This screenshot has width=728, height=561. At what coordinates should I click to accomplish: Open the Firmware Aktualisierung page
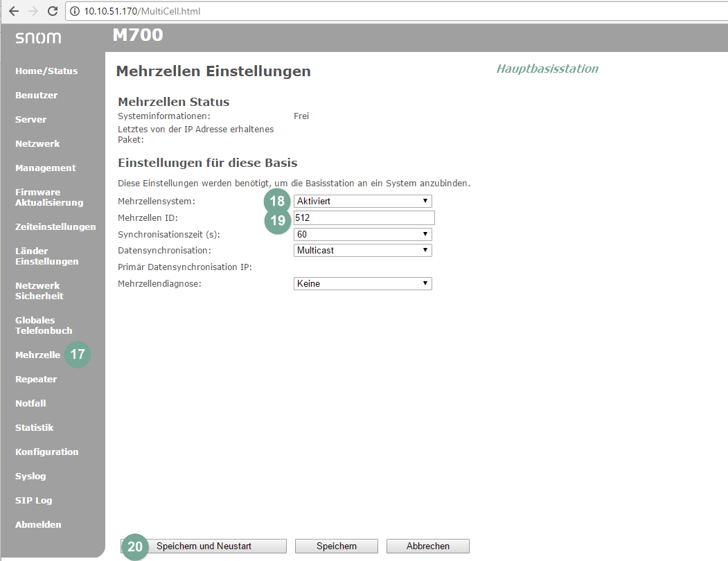tap(48, 197)
